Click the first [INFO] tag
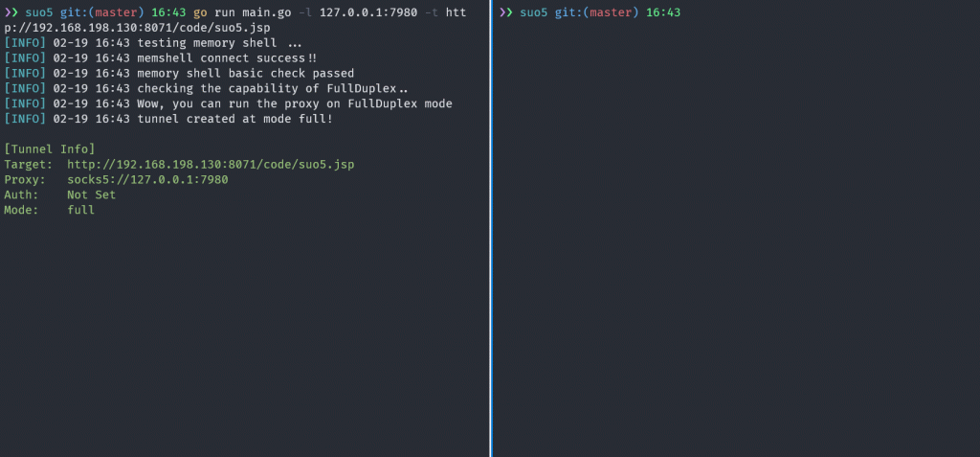 click(25, 43)
